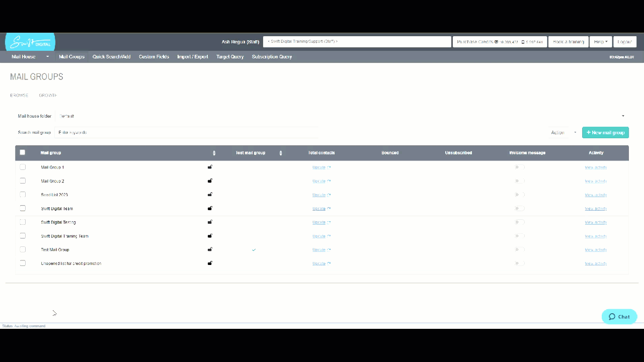Toggle welcome message for Test Mail Group
The height and width of the screenshot is (362, 644).
(519, 249)
